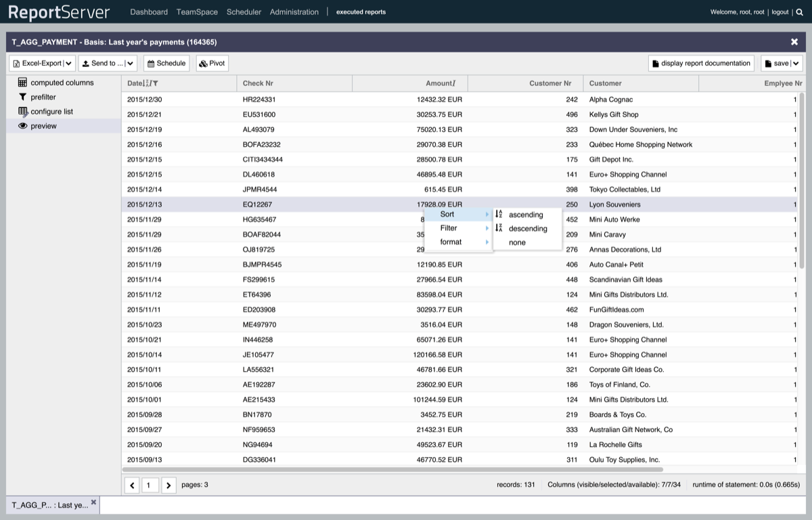The width and height of the screenshot is (812, 520).
Task: Click the configure list table icon
Action: tap(23, 112)
